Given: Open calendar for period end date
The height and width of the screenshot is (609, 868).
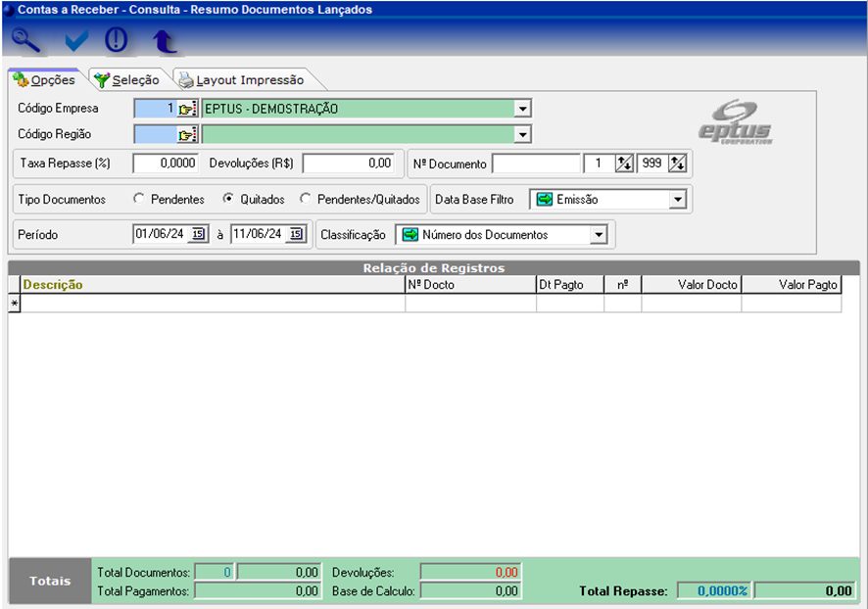Looking at the screenshot, I should 296,235.
